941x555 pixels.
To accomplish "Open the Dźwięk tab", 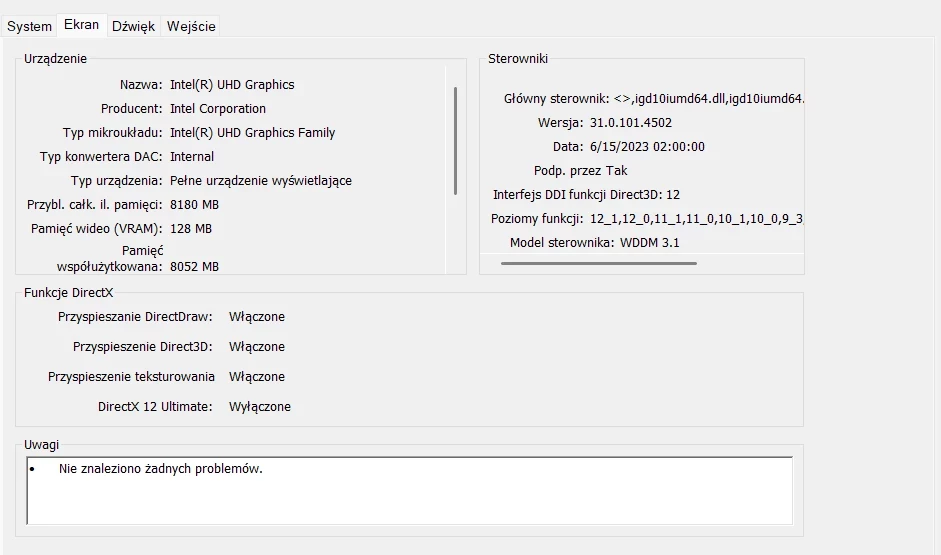I will [133, 26].
